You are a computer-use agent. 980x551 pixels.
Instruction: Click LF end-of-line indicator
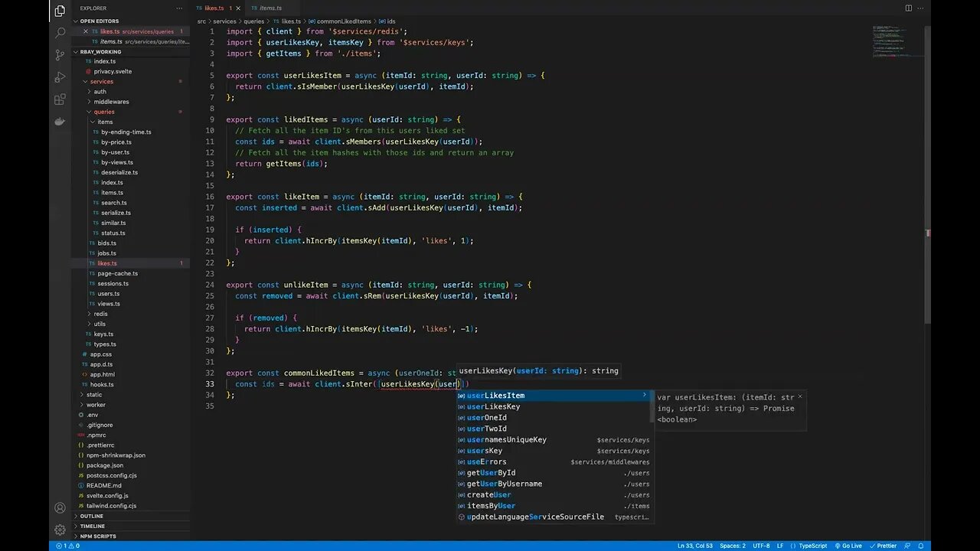tap(780, 546)
